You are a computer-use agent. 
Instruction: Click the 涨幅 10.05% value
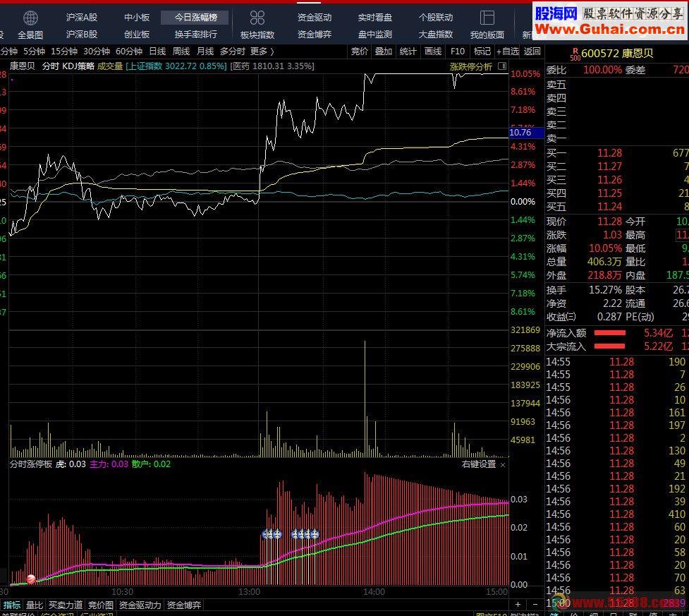click(605, 248)
